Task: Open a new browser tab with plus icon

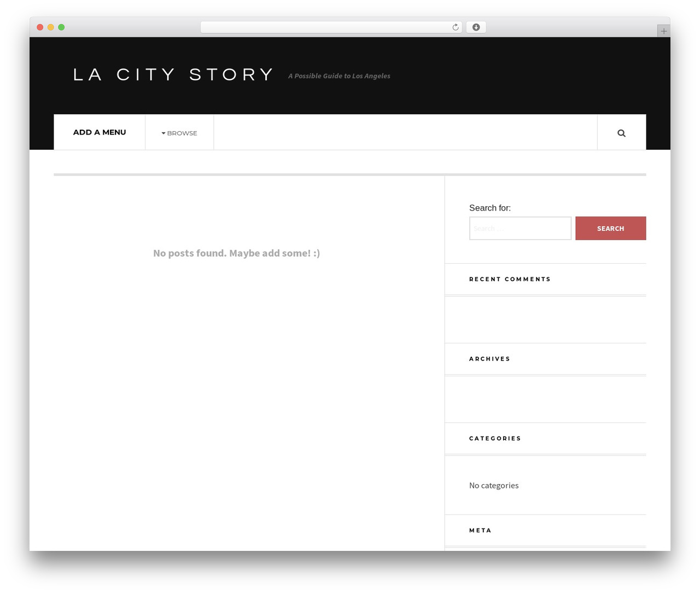Action: [663, 31]
